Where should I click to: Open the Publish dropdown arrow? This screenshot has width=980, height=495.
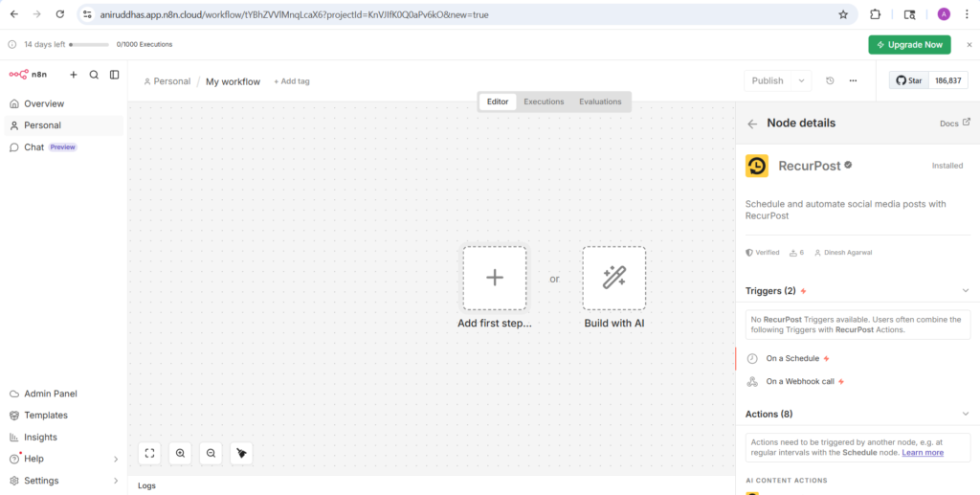pyautogui.click(x=801, y=80)
